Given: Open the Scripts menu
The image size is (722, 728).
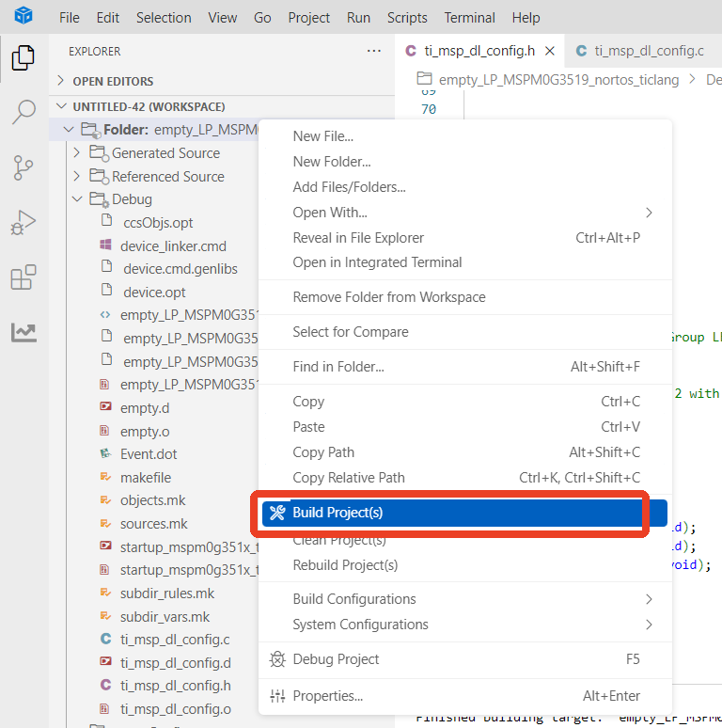Looking at the screenshot, I should tap(407, 18).
